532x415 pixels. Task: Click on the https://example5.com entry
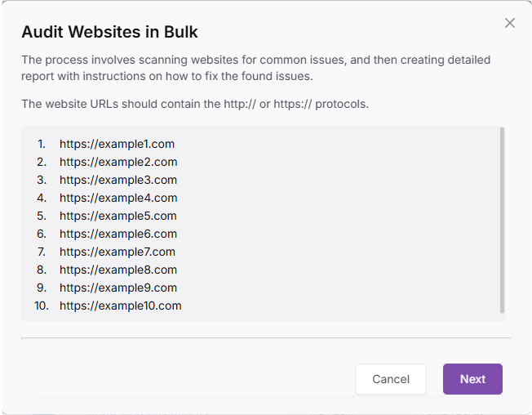118,216
